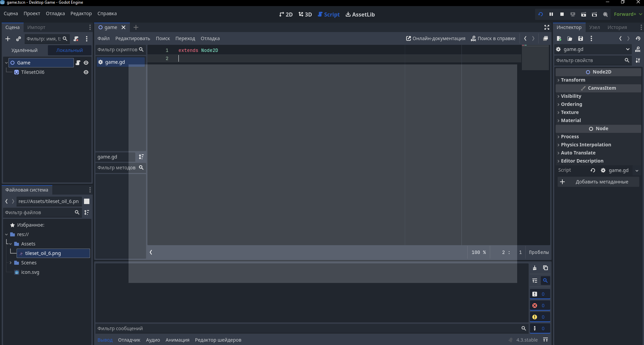
Task: Open script attached to Game node
Action: [x=78, y=63]
